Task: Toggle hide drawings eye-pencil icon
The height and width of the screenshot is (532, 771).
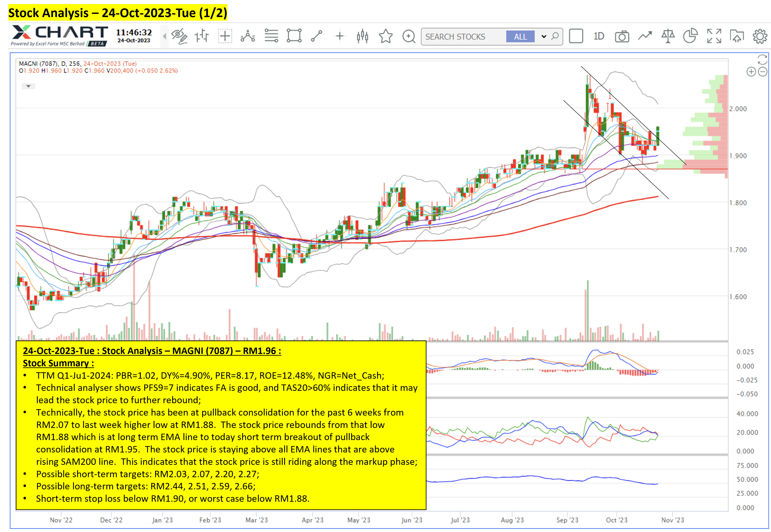Action: pos(179,36)
